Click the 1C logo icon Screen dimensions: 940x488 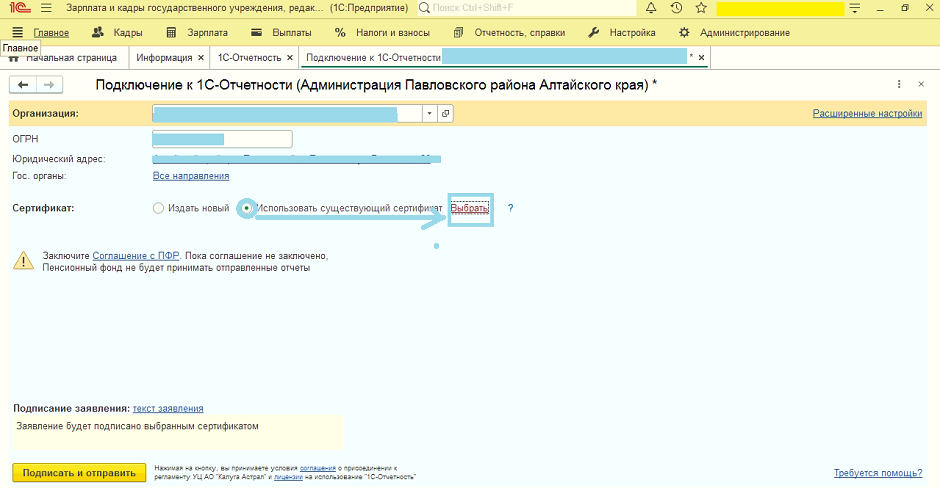(20, 8)
